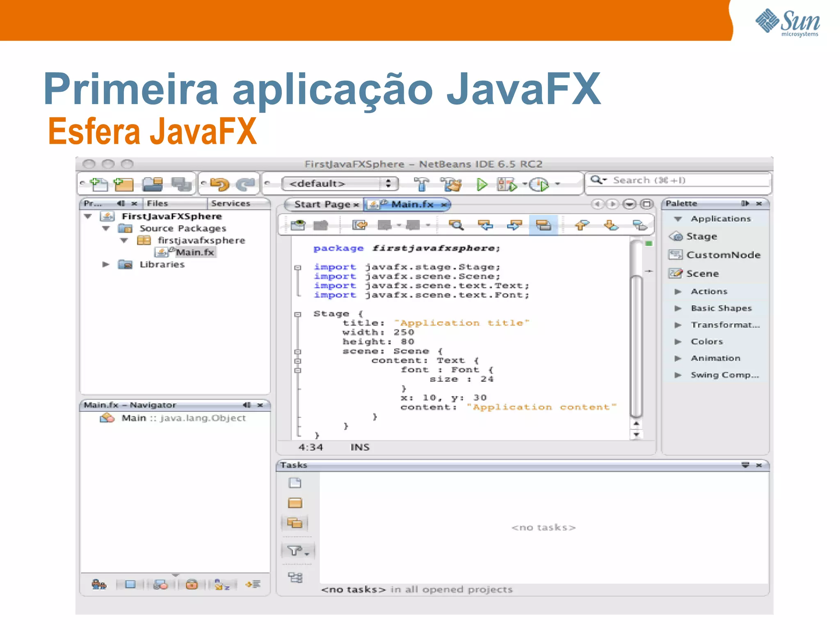Image resolution: width=840 pixels, height=630 pixels.
Task: Toggle Navigator sort by name icon
Action: point(222,584)
